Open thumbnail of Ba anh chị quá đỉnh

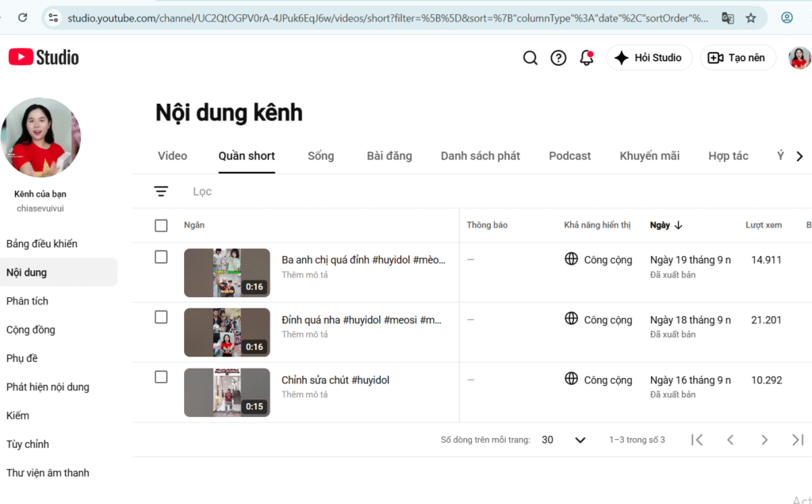(x=227, y=273)
